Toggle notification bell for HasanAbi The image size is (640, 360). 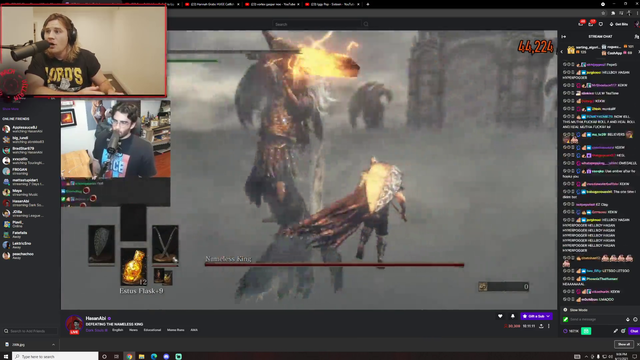tap(513, 316)
